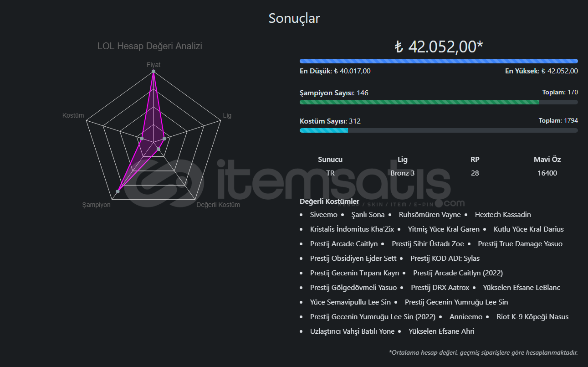The height and width of the screenshot is (367, 588).
Task: Click the ₺ 42.052,00 price value
Action: point(439,47)
